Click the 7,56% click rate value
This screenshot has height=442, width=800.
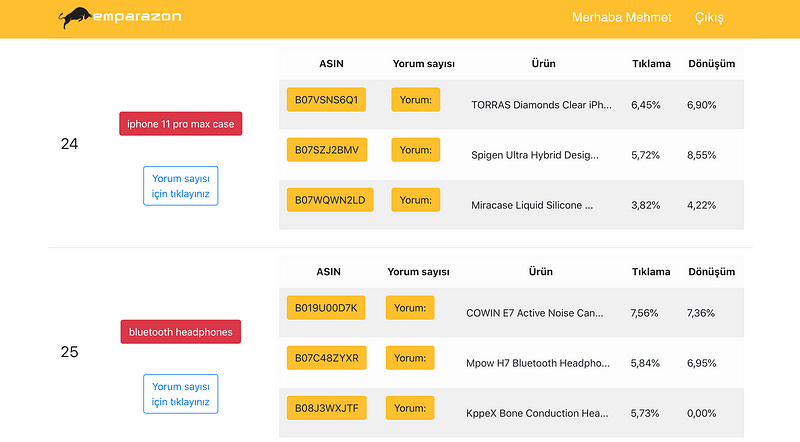click(x=644, y=313)
